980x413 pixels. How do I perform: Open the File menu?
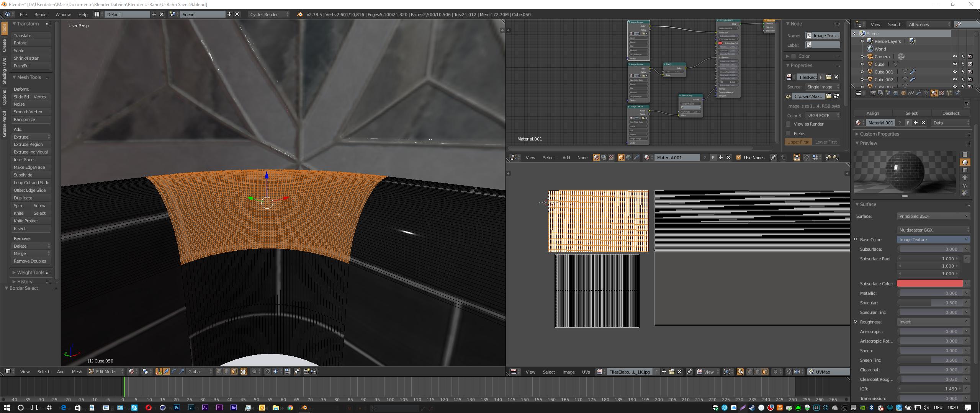tap(23, 14)
